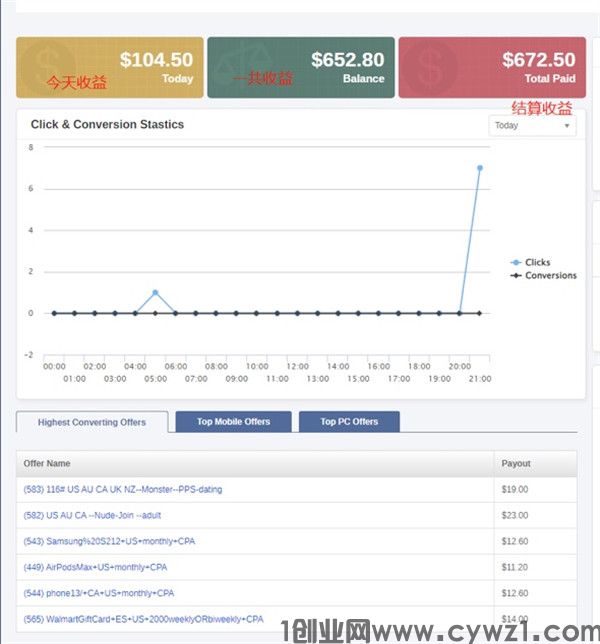This screenshot has height=644, width=600.
Task: Switch to Highest Converting Offers tab
Action: (92, 422)
